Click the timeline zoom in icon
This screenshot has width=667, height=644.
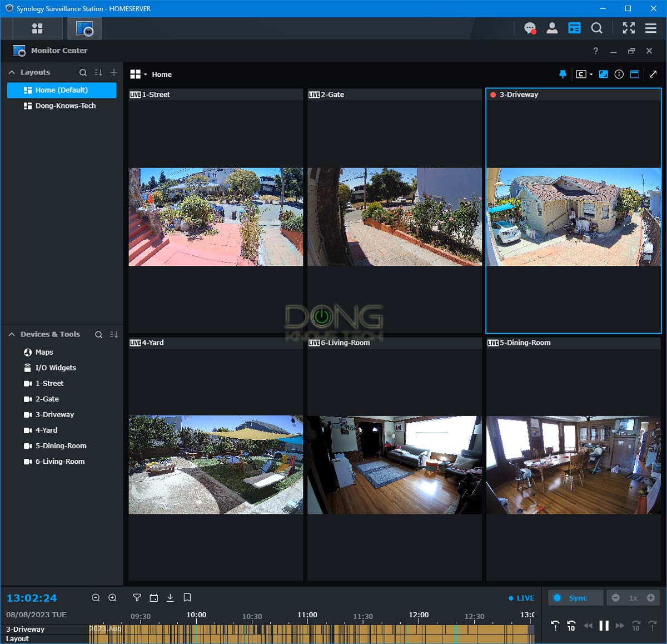tap(112, 598)
